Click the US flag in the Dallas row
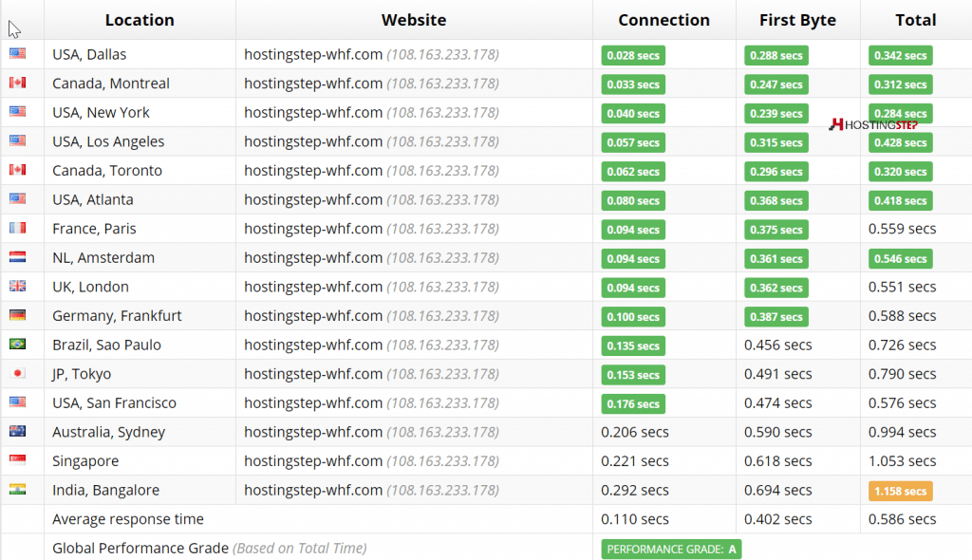The width and height of the screenshot is (972, 560). pyautogui.click(x=17, y=53)
